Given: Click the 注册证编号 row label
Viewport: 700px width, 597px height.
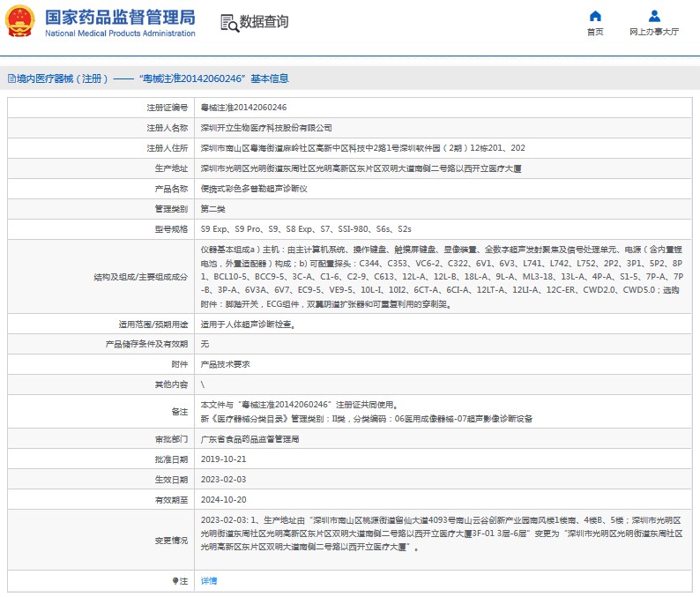Looking at the screenshot, I should pos(168,108).
